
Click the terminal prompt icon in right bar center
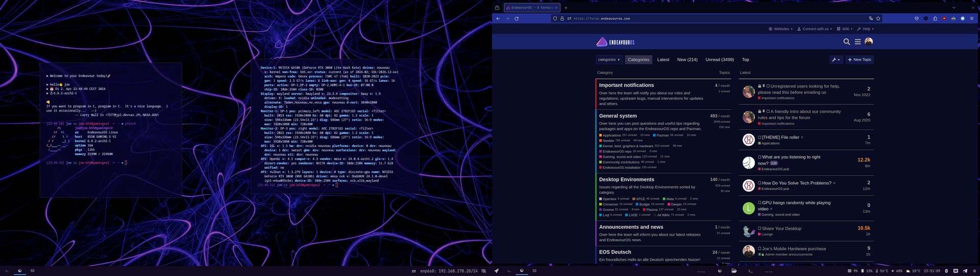pos(750,271)
